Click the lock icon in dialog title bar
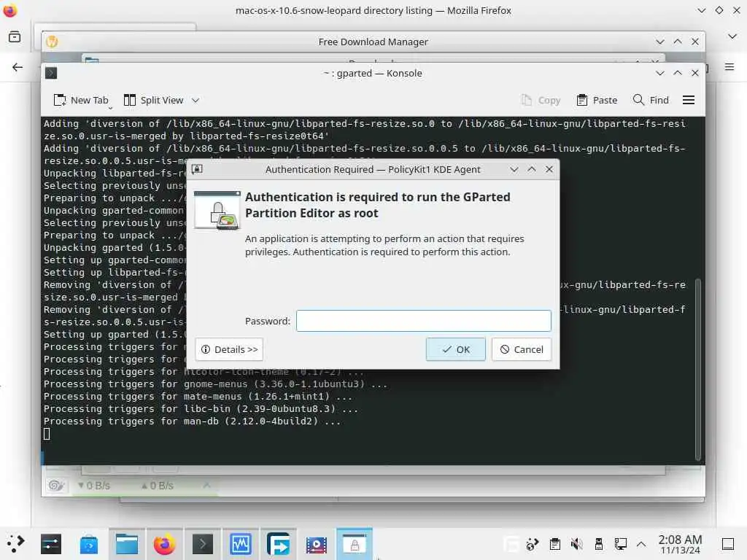Screen dimensions: 747x560 [x=197, y=169]
